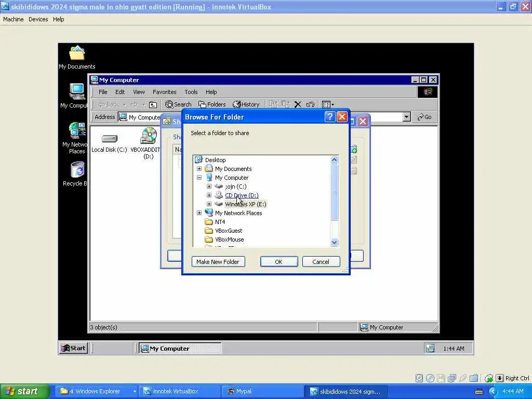Expand My Documents in folder tree

tap(199, 169)
